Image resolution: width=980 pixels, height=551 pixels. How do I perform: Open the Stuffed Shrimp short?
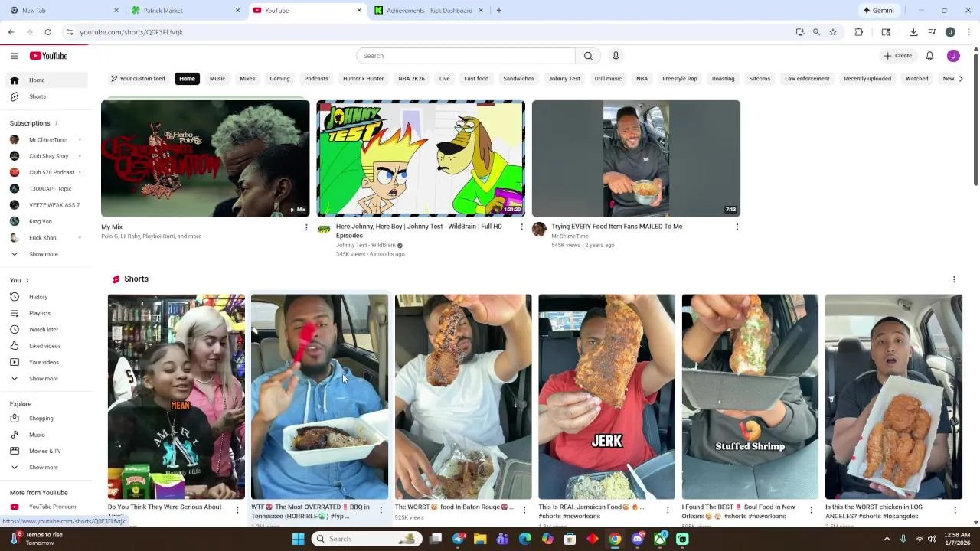pyautogui.click(x=750, y=396)
